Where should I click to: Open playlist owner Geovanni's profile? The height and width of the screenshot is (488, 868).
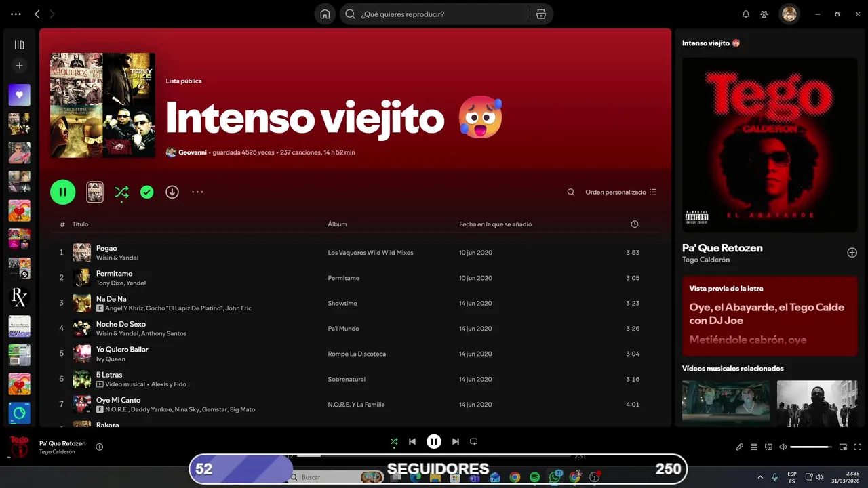(193, 152)
